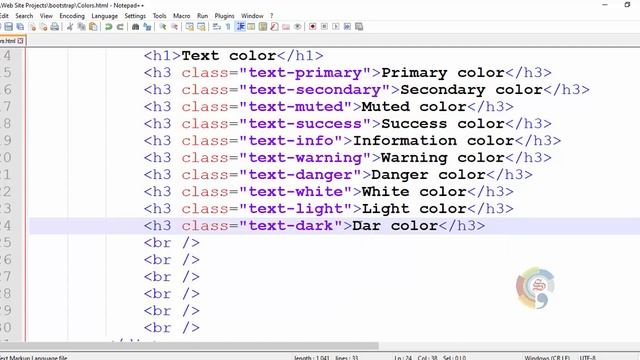Click the Copy toolbar icon
This screenshot has width=640, height=360.
82,27
